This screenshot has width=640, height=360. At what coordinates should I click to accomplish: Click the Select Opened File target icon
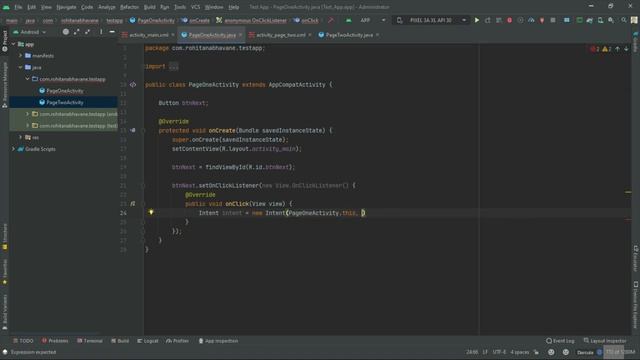(x=66, y=32)
